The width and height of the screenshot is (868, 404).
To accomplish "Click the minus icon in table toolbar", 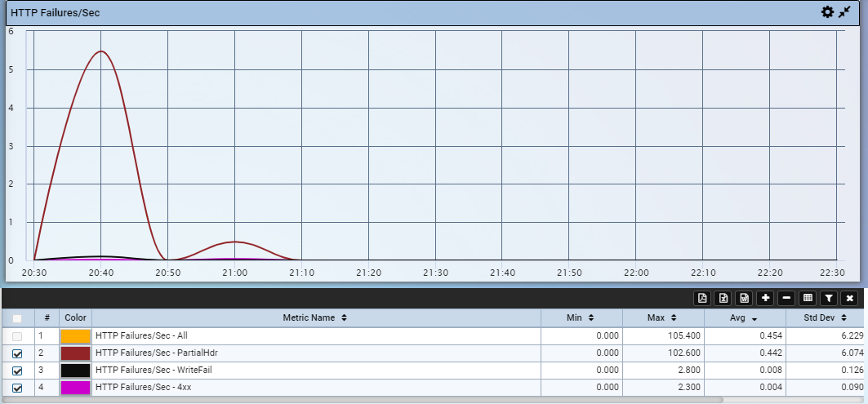I will coord(786,298).
